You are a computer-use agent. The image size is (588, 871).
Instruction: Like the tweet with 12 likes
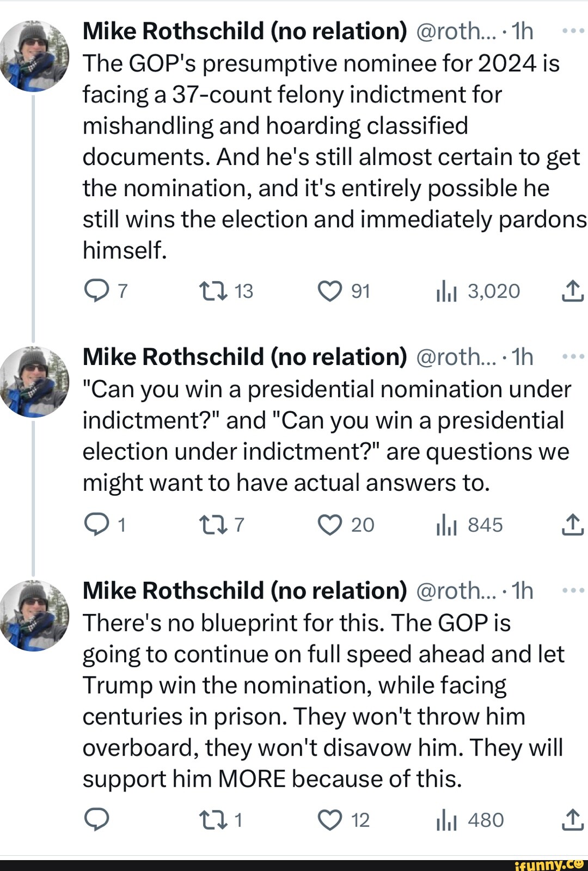pyautogui.click(x=330, y=820)
